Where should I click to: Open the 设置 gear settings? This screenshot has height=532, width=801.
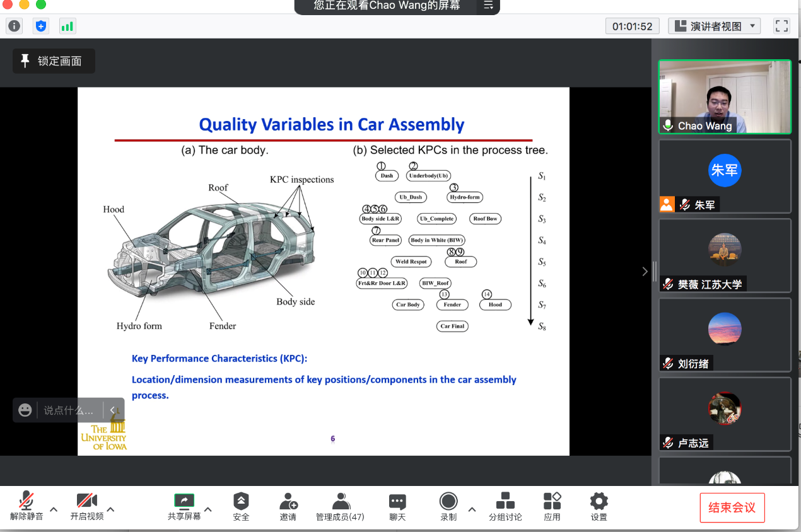point(599,507)
